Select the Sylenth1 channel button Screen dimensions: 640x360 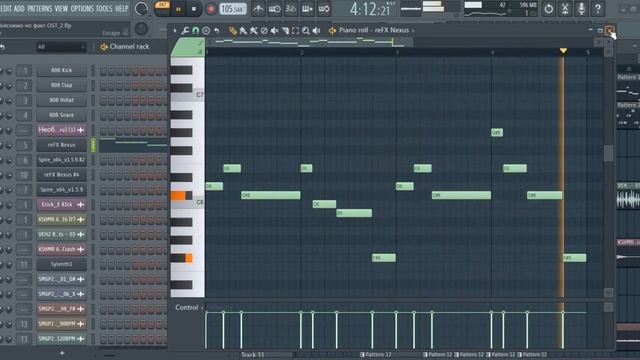tap(61, 264)
